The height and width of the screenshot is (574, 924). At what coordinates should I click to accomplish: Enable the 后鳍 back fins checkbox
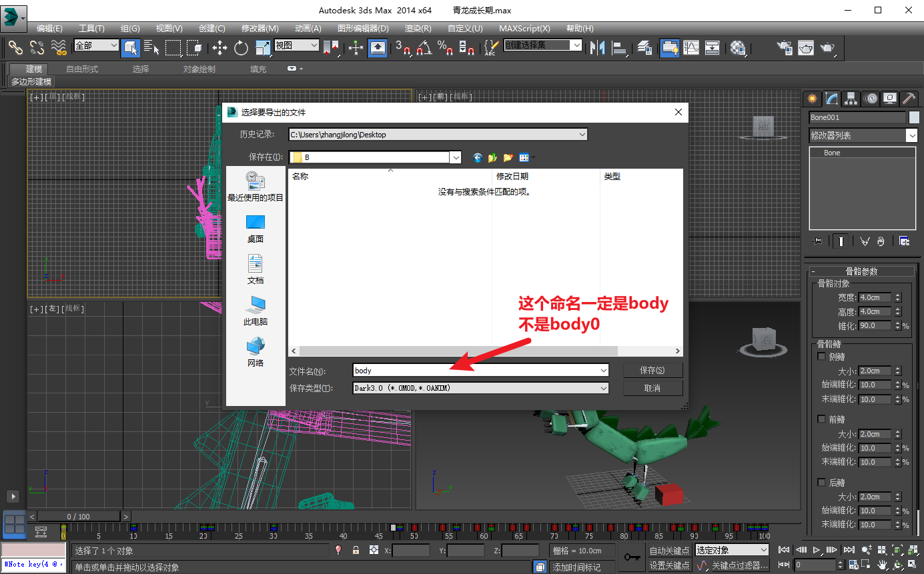pyautogui.click(x=821, y=482)
